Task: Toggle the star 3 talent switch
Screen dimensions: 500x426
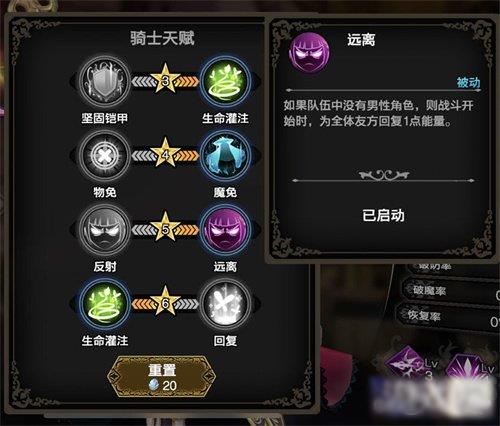Action: point(165,80)
